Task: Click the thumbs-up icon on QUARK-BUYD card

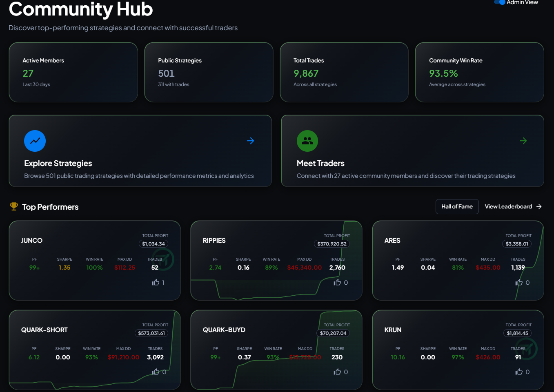Action: [338, 372]
